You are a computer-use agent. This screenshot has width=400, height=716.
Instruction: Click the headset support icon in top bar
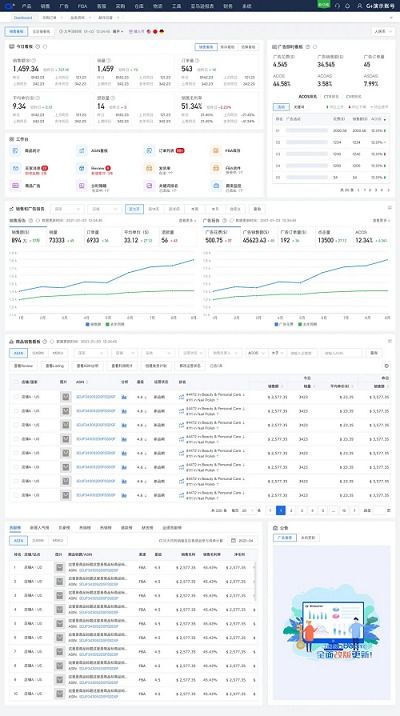tap(337, 5)
